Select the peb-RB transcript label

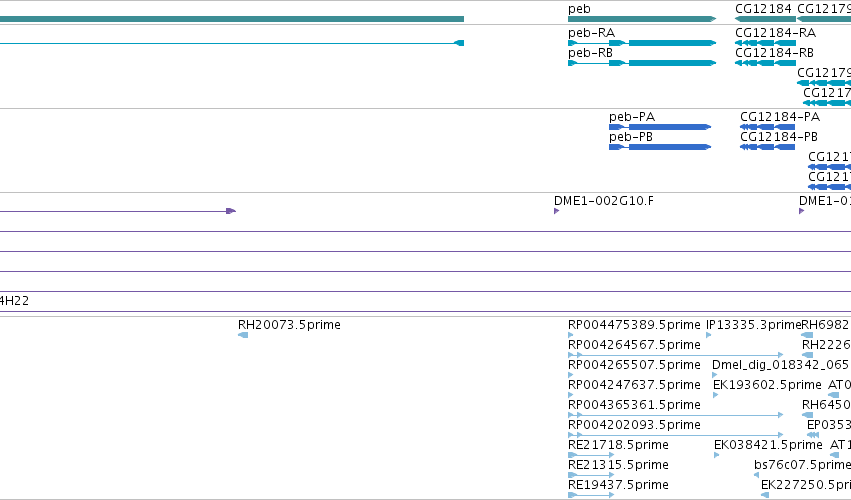pos(590,53)
